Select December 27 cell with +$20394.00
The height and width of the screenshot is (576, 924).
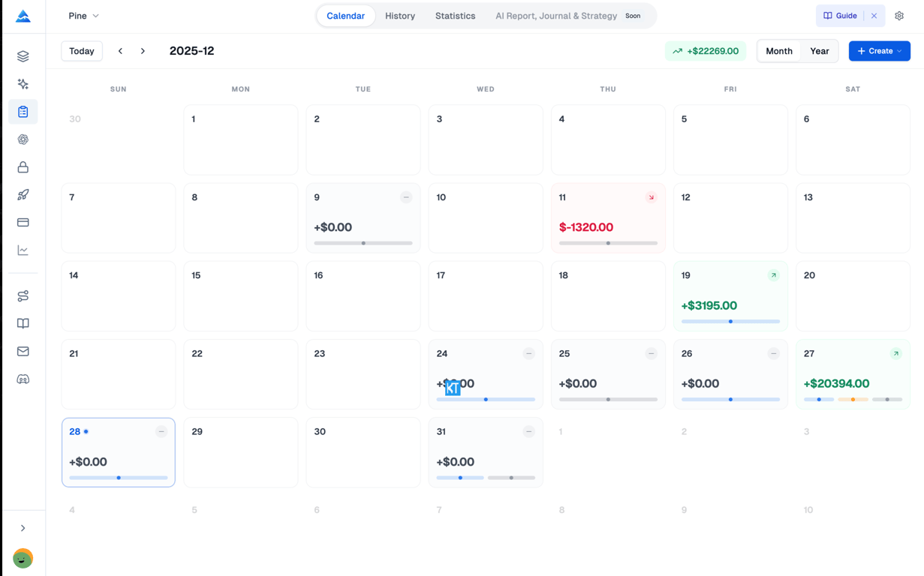pos(853,374)
